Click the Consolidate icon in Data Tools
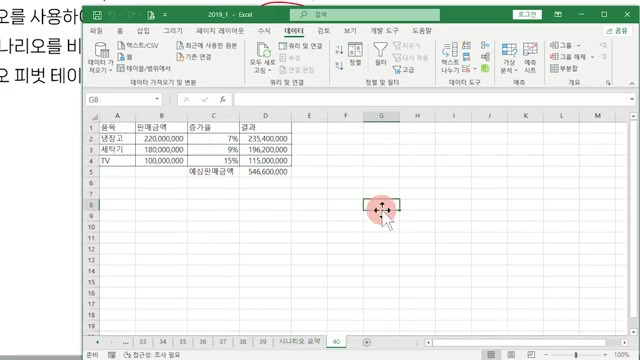The image size is (640, 360). coord(485,45)
